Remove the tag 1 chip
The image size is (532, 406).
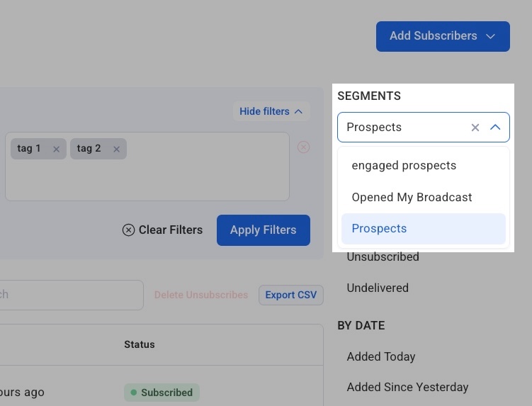pyautogui.click(x=56, y=149)
